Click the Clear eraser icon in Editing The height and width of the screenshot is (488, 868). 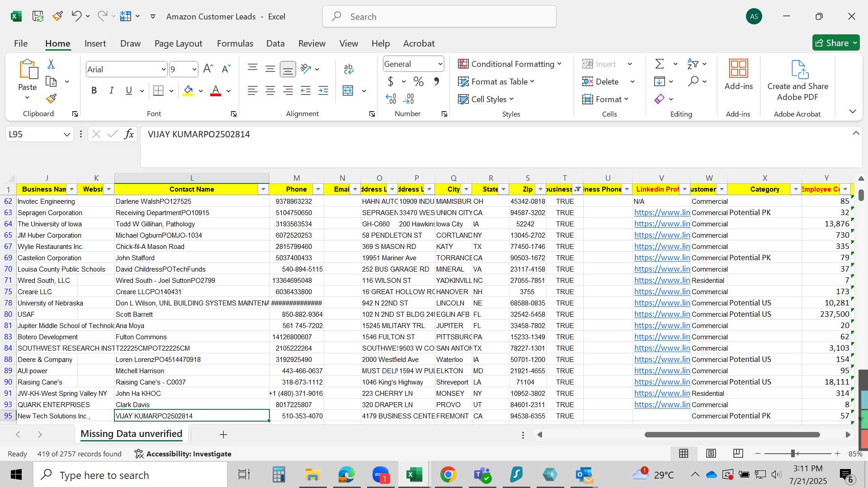tap(660, 99)
